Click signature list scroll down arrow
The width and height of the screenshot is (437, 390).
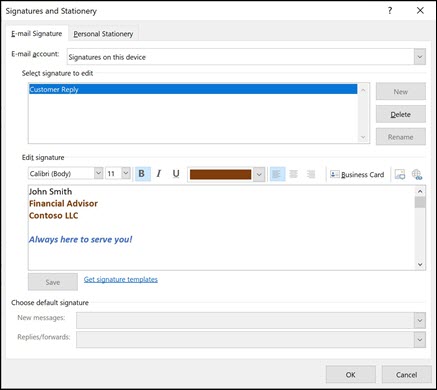pos(363,137)
